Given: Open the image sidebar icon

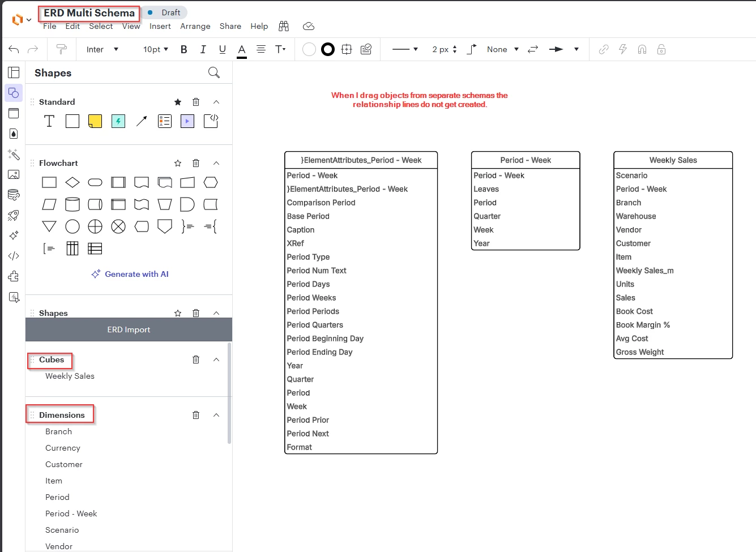Looking at the screenshot, I should 14,174.
